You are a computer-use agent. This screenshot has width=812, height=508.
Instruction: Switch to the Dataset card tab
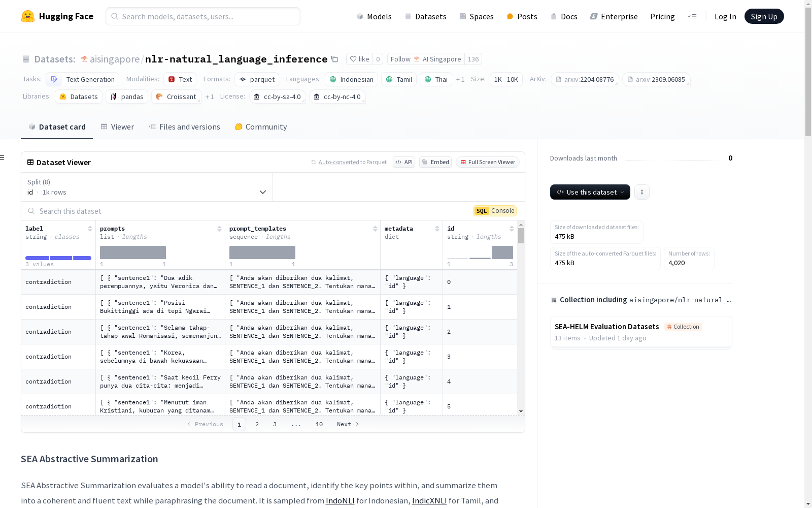[57, 127]
